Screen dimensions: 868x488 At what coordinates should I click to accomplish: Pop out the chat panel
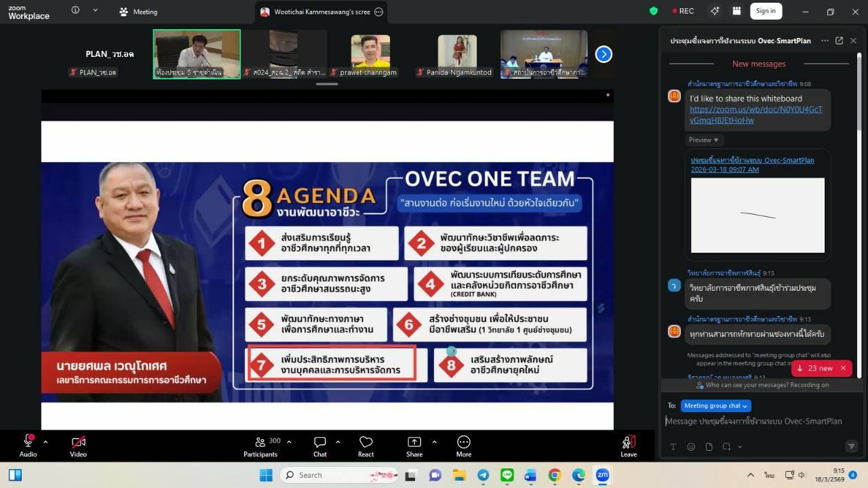839,41
